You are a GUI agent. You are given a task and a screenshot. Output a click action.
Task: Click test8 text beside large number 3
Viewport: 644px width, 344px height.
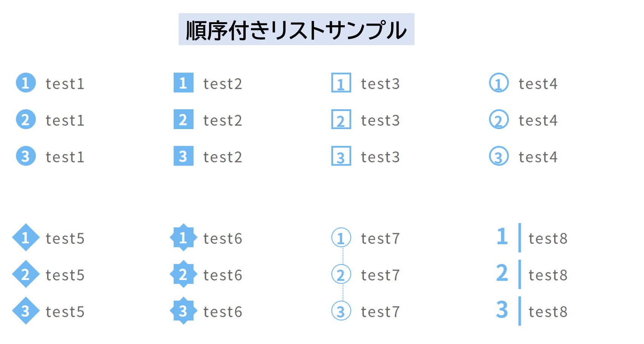click(548, 312)
